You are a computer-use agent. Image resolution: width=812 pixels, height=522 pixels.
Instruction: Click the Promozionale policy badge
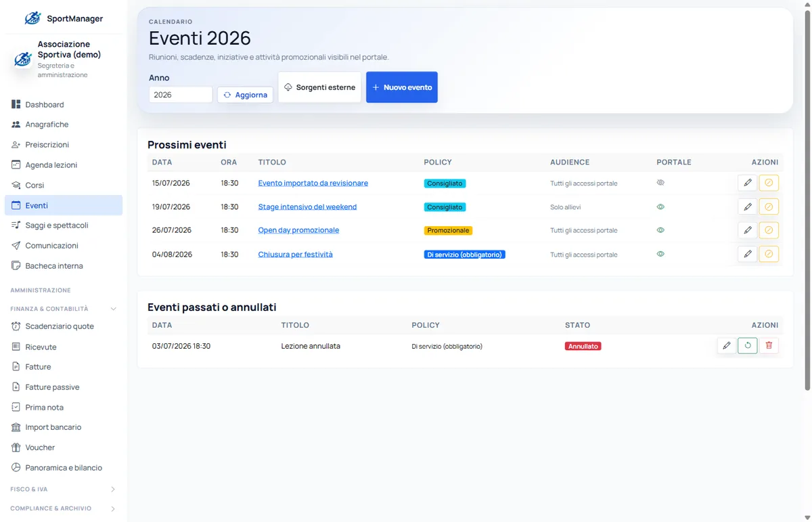tap(448, 230)
